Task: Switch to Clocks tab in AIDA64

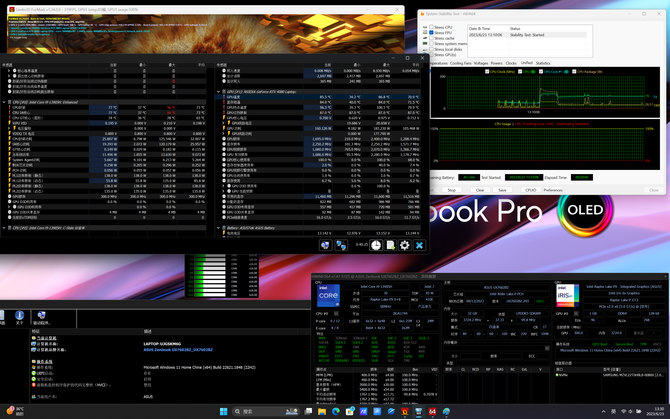Action: [x=511, y=63]
